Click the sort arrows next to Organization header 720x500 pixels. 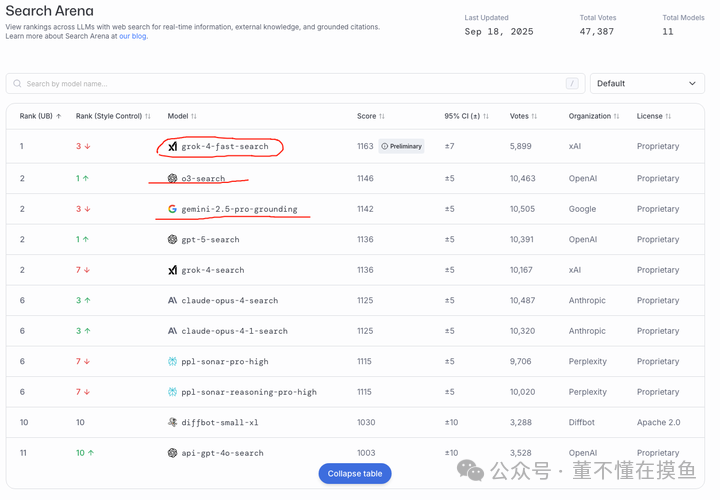tap(616, 116)
